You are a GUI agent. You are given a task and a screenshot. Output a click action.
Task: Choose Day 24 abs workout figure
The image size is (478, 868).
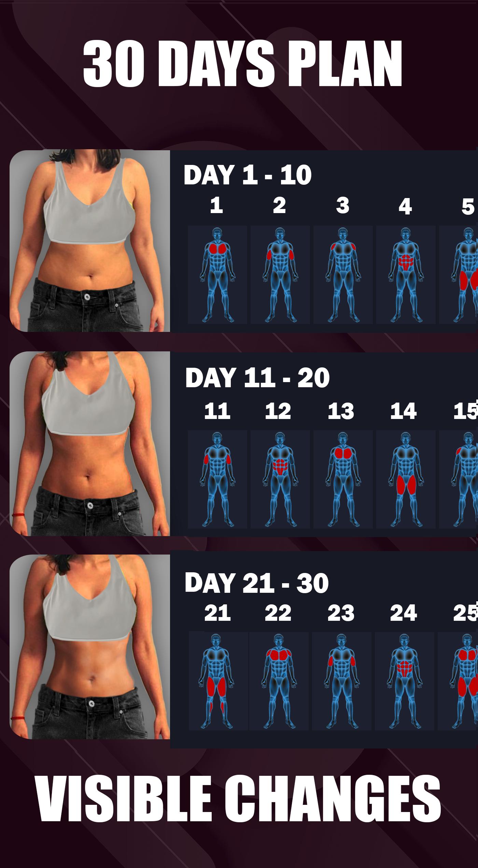point(404,681)
